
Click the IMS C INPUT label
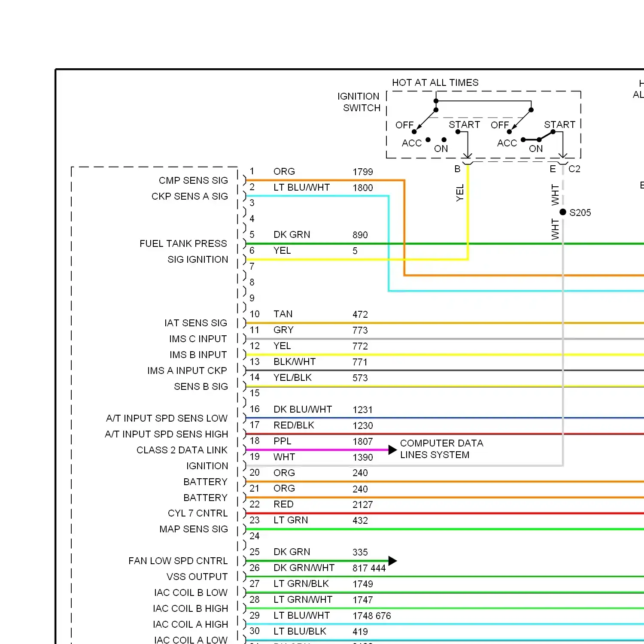tap(198, 339)
